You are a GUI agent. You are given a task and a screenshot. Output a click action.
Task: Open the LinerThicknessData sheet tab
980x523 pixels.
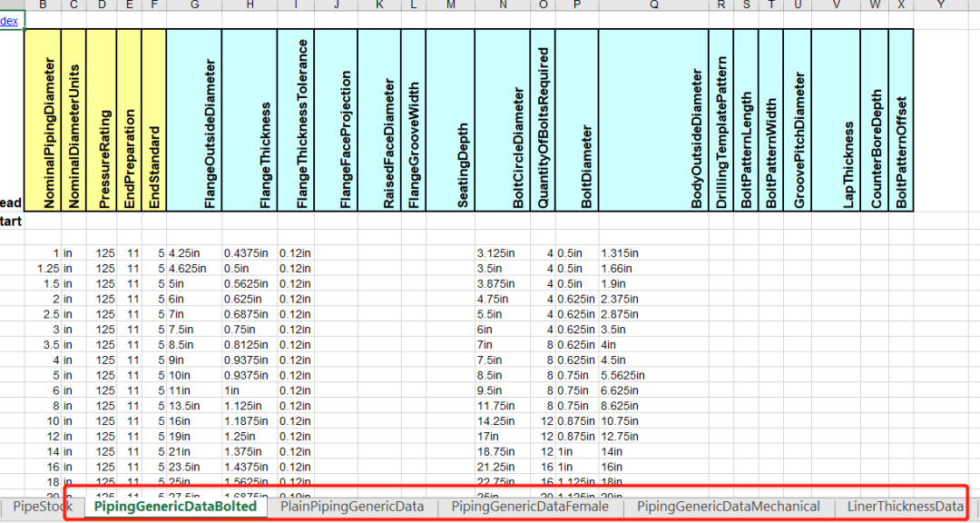[x=905, y=506]
